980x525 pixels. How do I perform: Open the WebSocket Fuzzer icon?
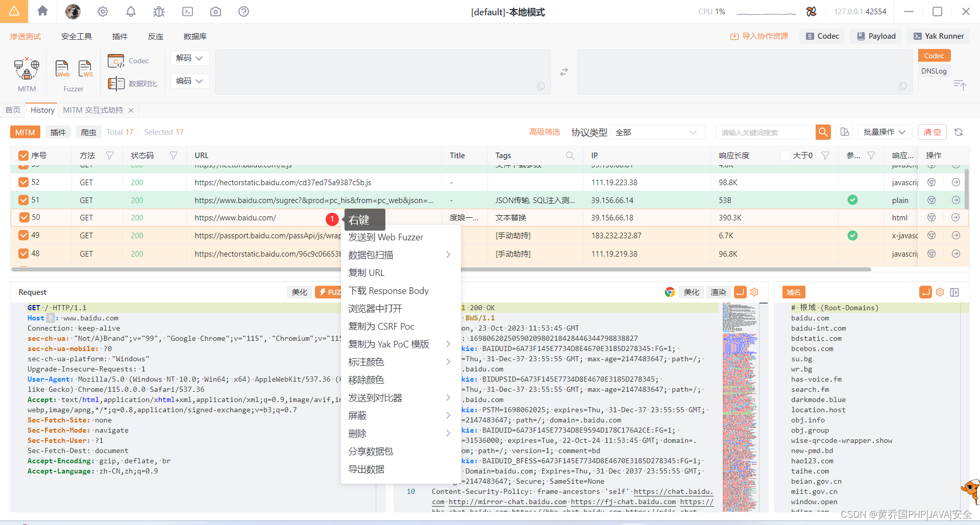tap(85, 69)
